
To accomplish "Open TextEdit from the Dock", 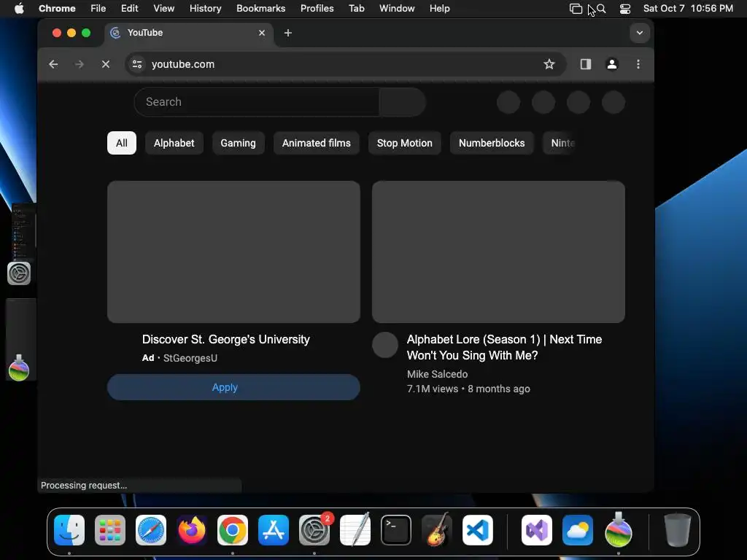I will coord(355,530).
